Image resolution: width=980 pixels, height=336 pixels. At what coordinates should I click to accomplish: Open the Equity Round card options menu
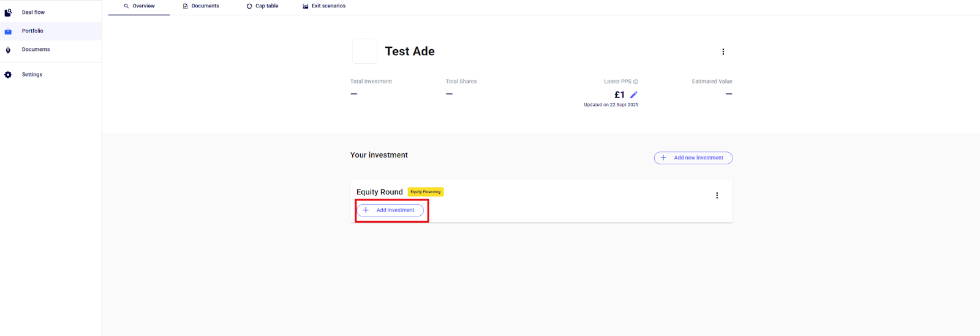tap(717, 196)
